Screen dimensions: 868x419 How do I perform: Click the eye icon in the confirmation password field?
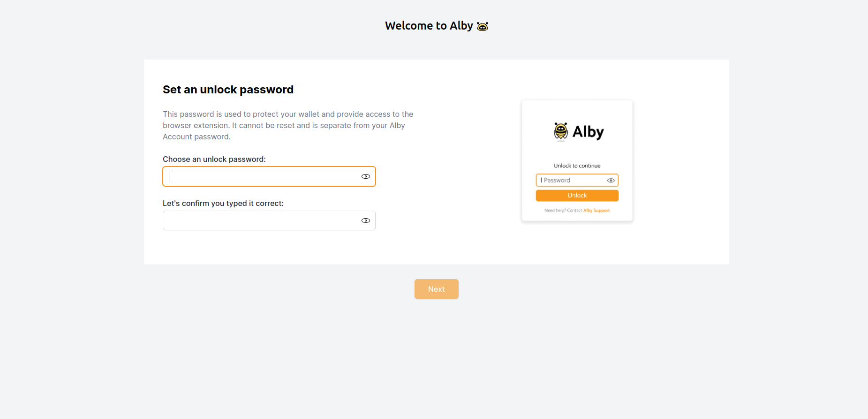tap(365, 220)
